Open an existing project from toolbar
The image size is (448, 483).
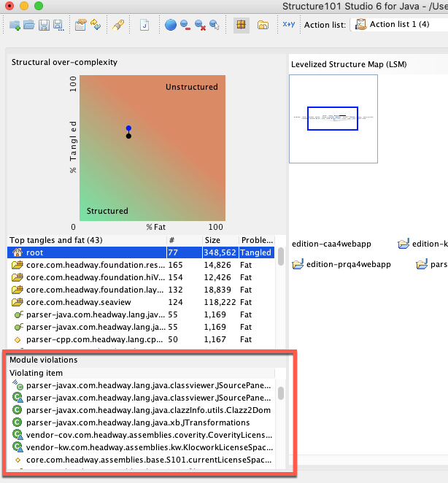tap(29, 25)
